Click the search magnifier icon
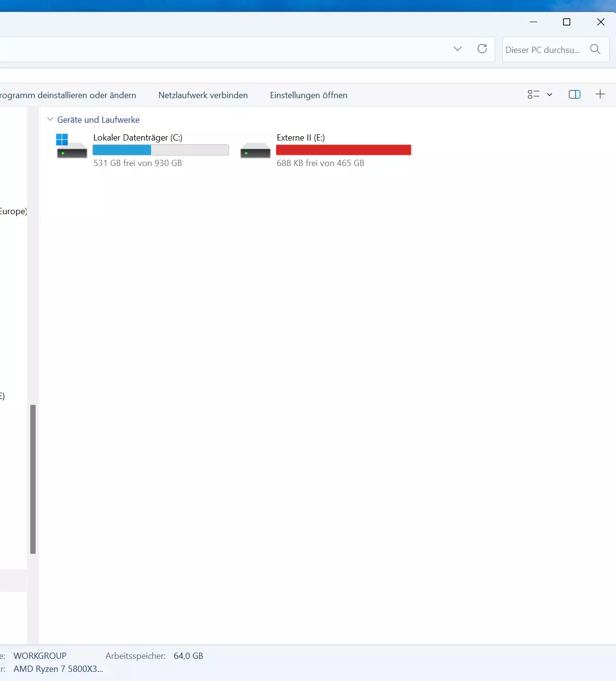This screenshot has height=681, width=616. click(595, 49)
